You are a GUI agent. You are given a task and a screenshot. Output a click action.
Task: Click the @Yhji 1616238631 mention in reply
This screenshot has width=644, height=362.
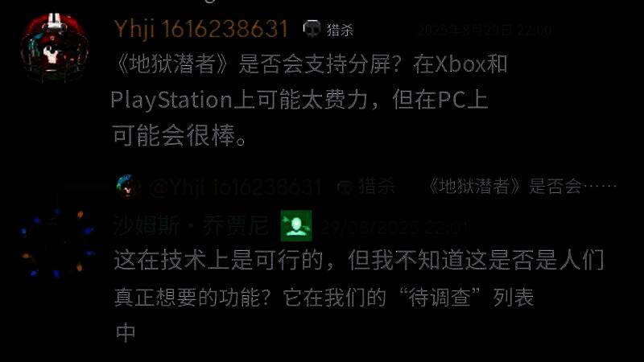(236, 187)
